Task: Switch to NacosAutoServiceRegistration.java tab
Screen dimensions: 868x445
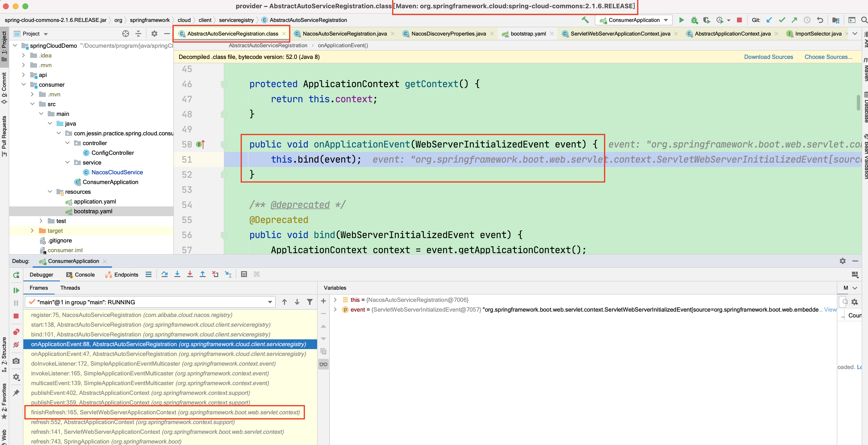Action: (344, 34)
